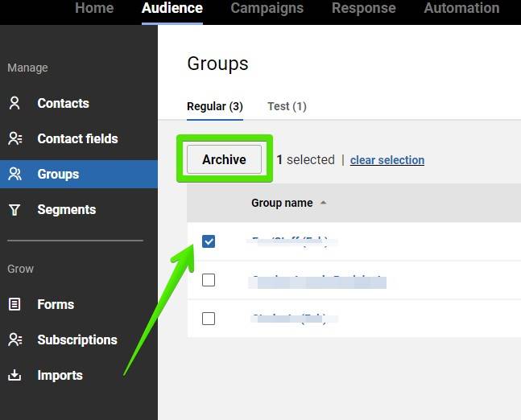Uncheck the selected first group checkbox
The height and width of the screenshot is (420, 521).
click(x=209, y=241)
